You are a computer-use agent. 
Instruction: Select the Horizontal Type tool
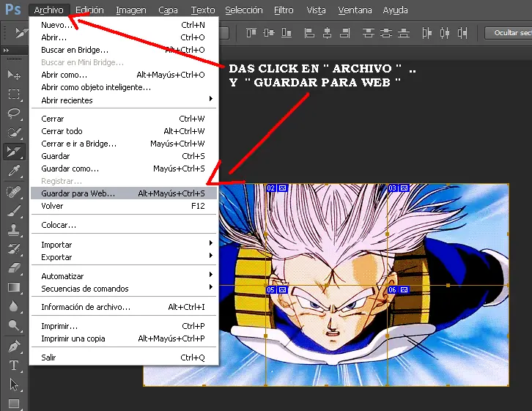pos(14,366)
